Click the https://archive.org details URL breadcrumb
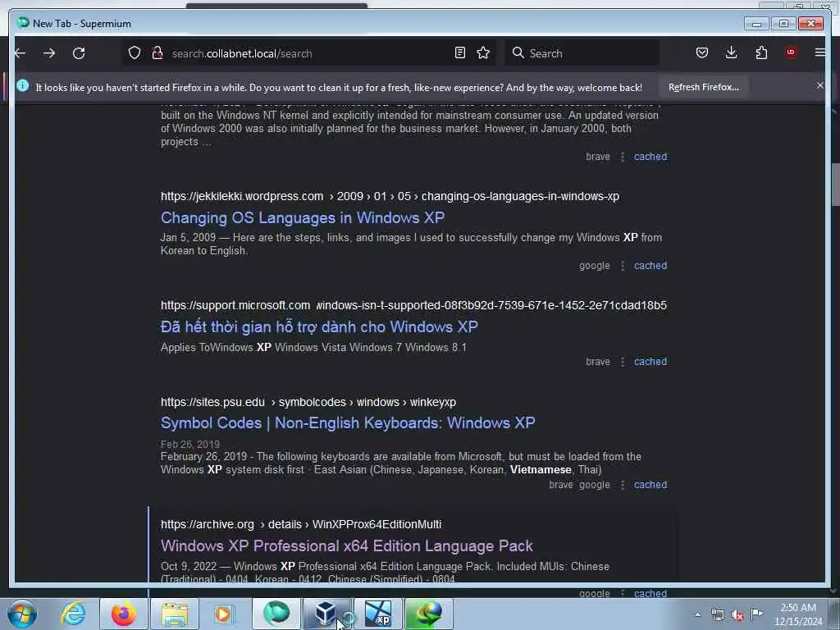Viewport: 840px width, 630px height. click(300, 524)
